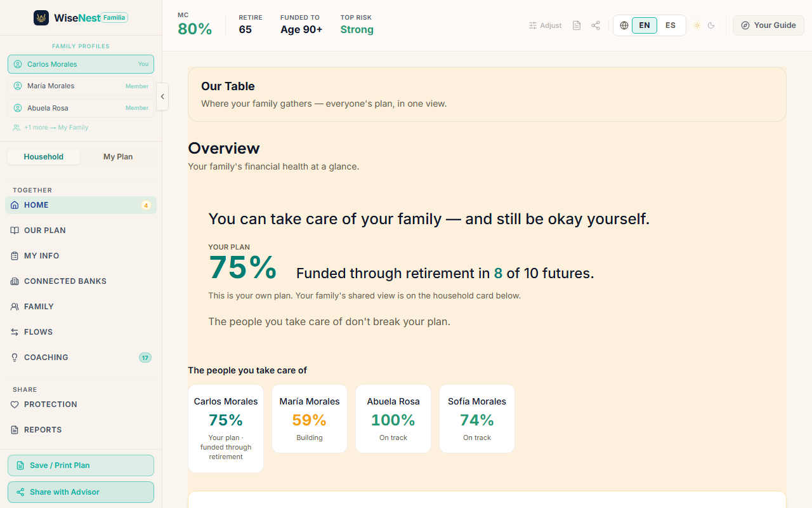Click the avatar icon beside Carlos Morales

click(18, 64)
